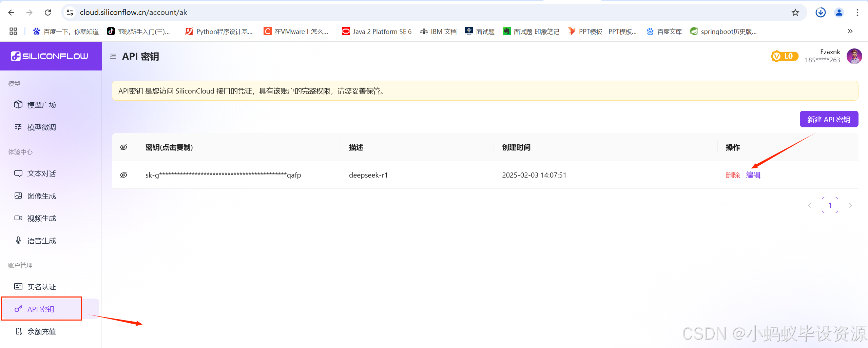Edit the deepseek-r1 key via 编辑
868x348 pixels.
tap(753, 175)
